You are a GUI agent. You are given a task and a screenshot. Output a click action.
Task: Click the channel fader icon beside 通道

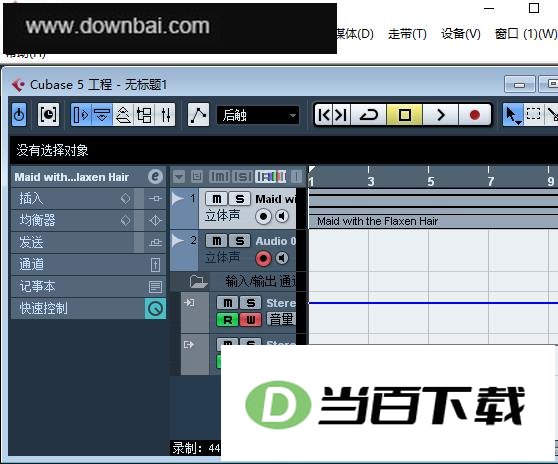[x=155, y=264]
